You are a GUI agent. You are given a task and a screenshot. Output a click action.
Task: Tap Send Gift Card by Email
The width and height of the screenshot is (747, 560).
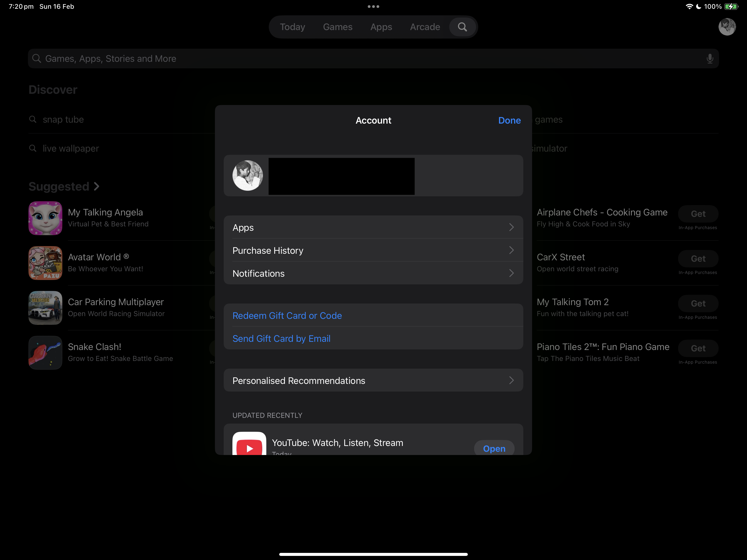tap(281, 339)
